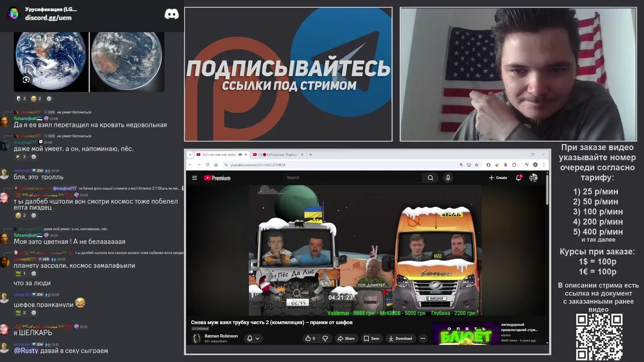Expand the Chrome tab search chevron
Screen dimensions: 644x362
[x=190, y=154]
